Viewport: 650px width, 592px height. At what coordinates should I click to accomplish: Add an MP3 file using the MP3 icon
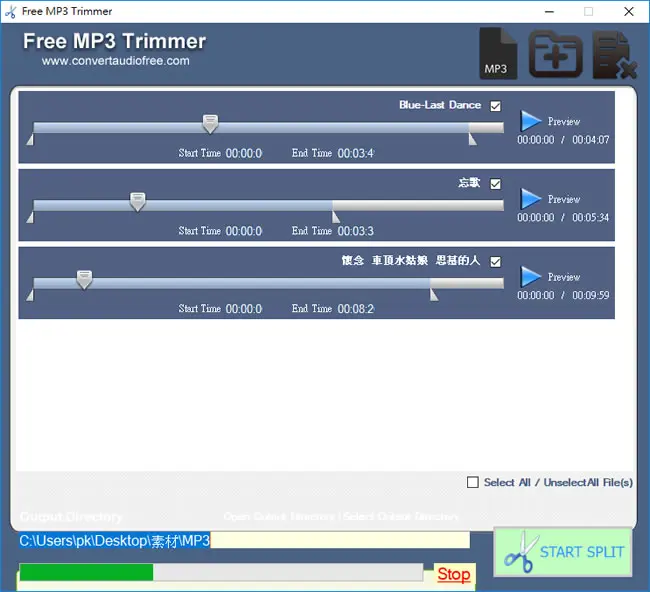498,53
